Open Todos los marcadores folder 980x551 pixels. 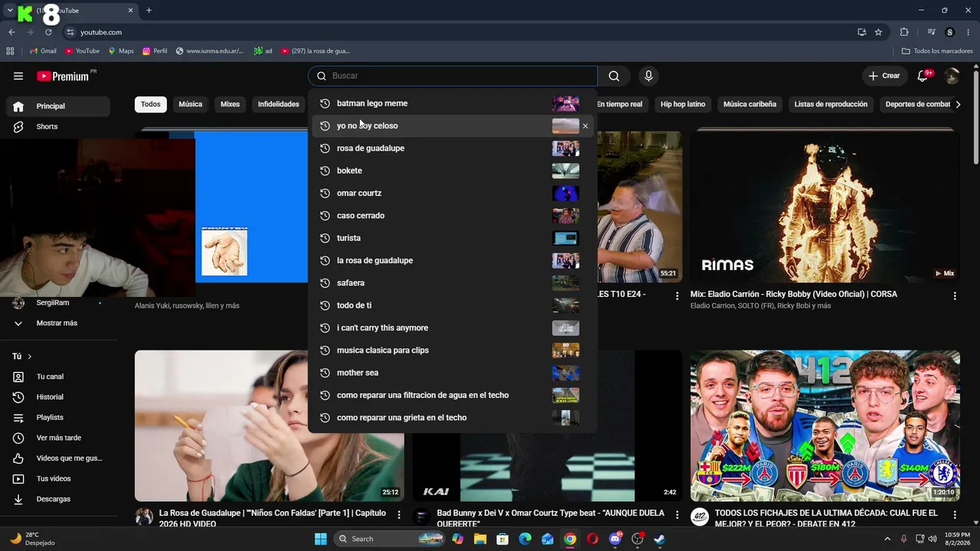tap(937, 51)
